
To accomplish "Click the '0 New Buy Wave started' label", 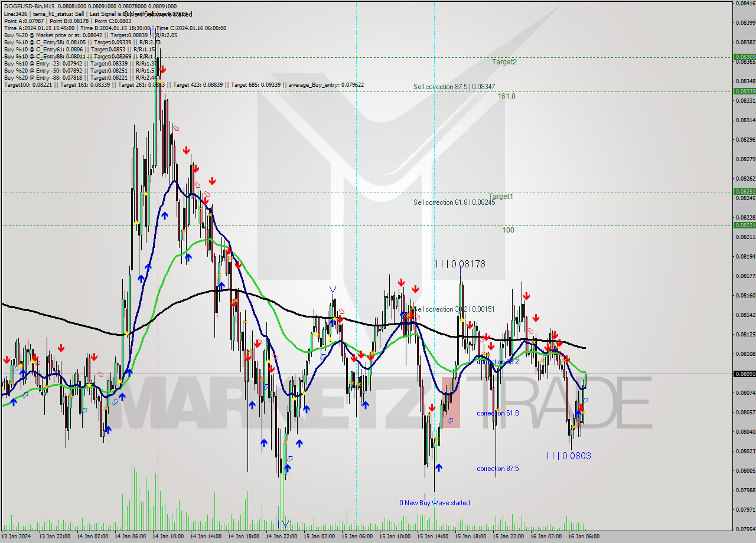I will click(435, 503).
